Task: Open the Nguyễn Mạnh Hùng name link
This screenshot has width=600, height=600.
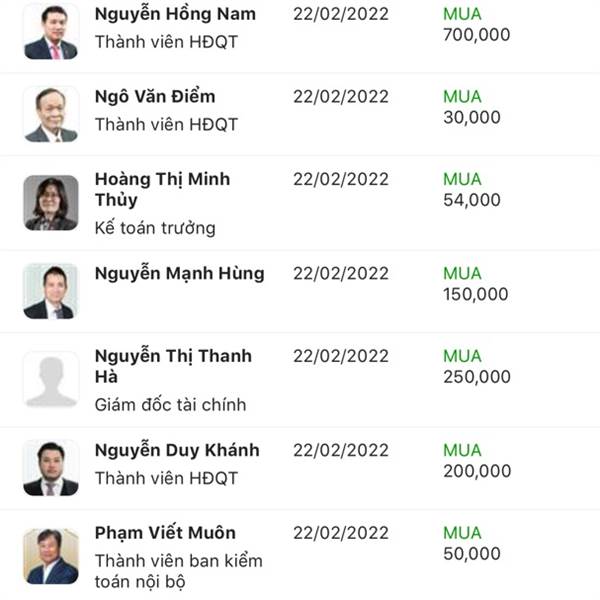Action: tap(179, 274)
